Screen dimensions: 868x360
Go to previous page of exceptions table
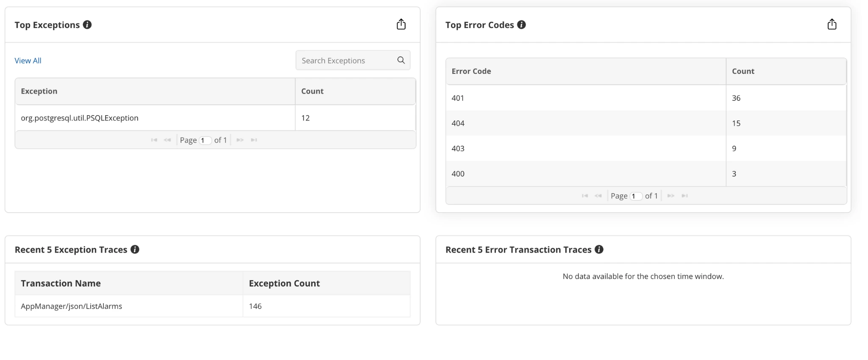[167, 140]
